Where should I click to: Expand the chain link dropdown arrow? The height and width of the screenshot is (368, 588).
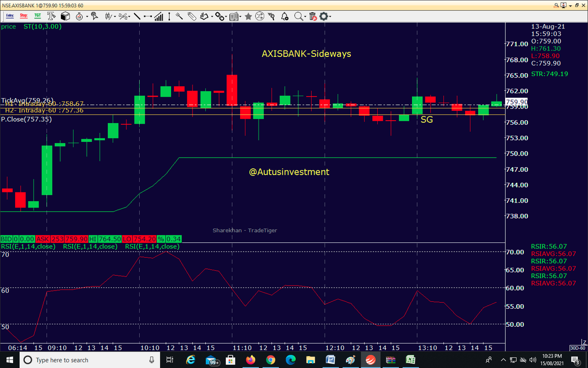point(226,17)
